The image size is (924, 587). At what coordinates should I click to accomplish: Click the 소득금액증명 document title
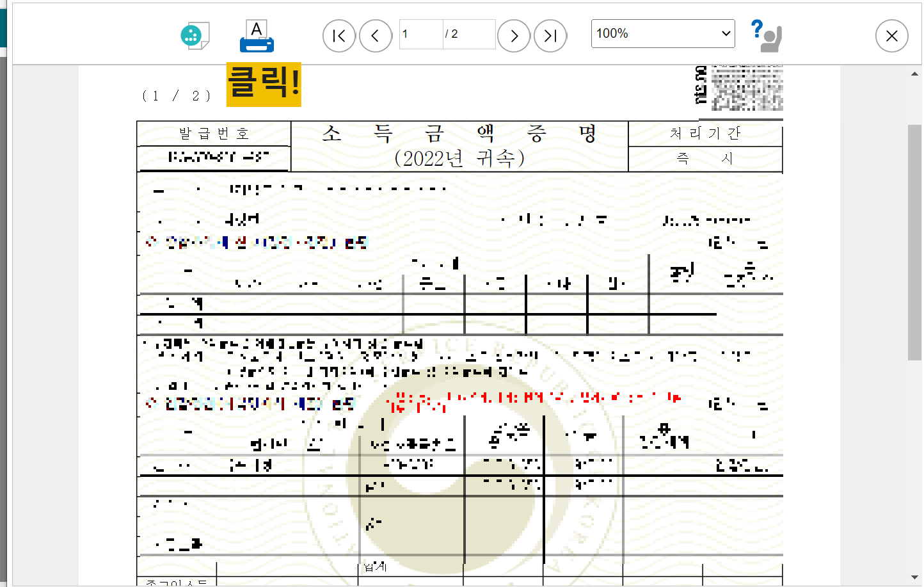point(459,134)
